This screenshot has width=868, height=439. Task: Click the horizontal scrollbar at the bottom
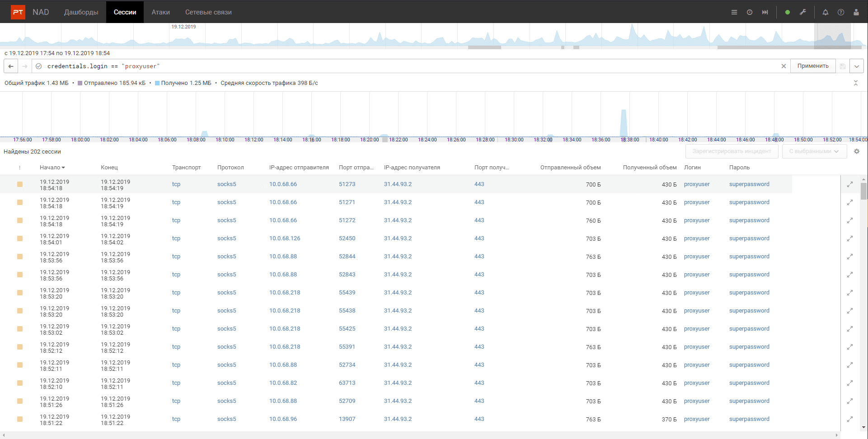(420, 435)
